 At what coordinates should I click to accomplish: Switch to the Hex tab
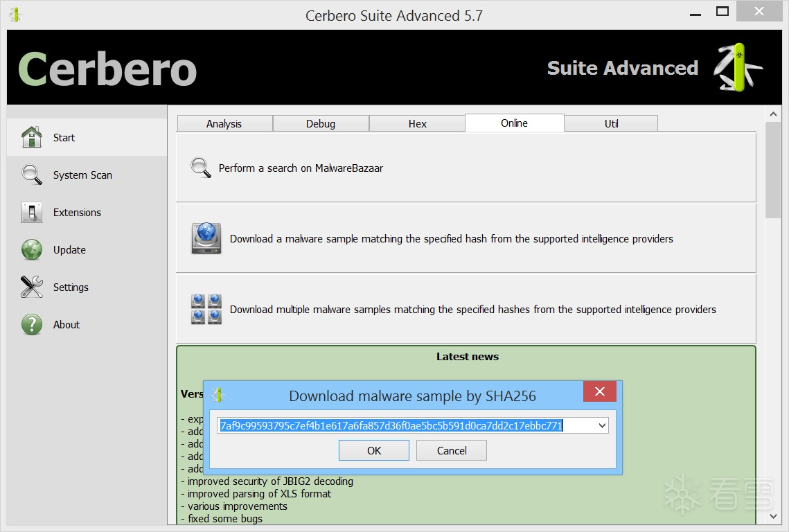417,123
